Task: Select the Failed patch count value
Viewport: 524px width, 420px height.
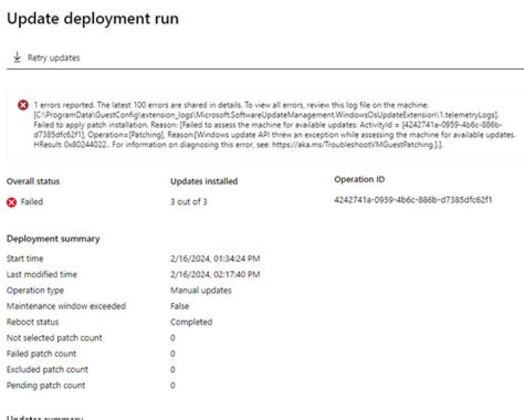Action: 172,354
